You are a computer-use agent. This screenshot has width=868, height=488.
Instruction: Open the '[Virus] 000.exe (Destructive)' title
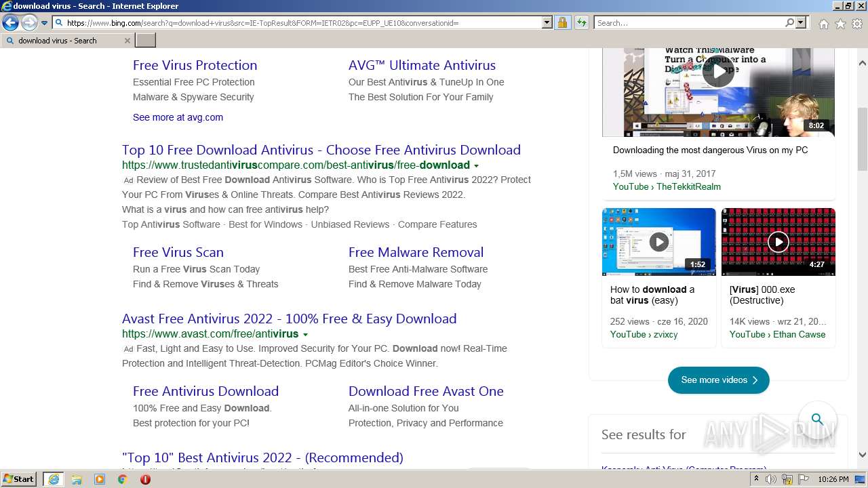click(762, 295)
